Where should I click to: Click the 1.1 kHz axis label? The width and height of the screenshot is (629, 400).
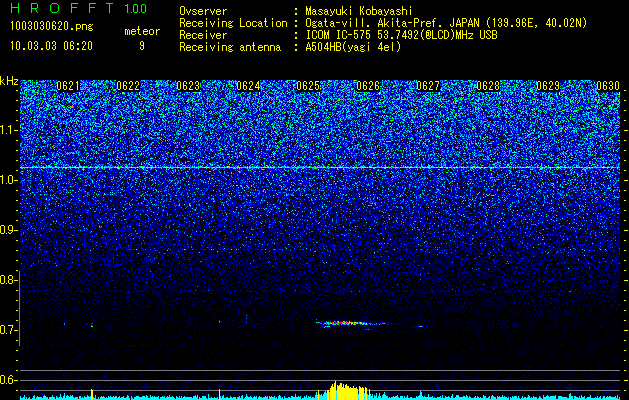(x=7, y=130)
